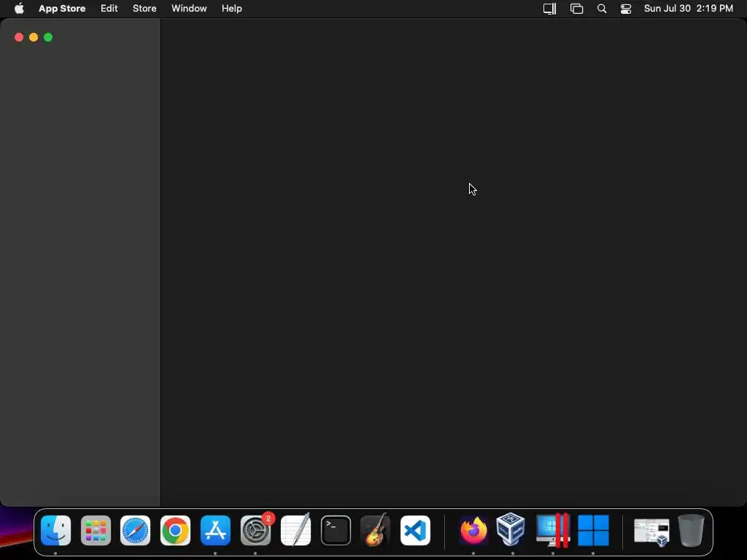
Task: Open the Window menu
Action: (x=189, y=9)
